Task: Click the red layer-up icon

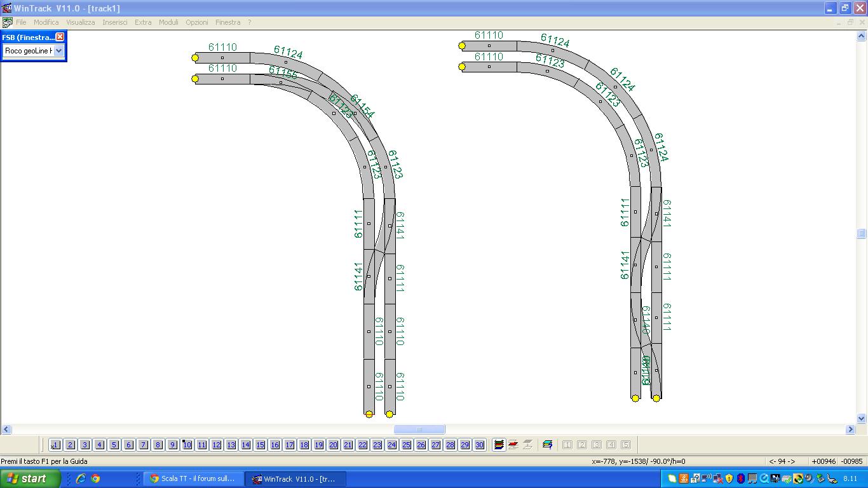Action: [513, 445]
